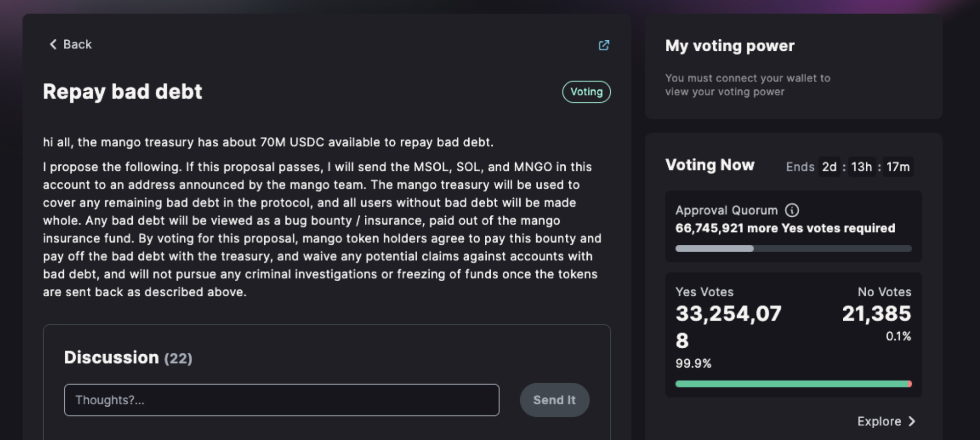The height and width of the screenshot is (440, 980).
Task: Select the 17m minutes countdown box
Action: [x=898, y=167]
